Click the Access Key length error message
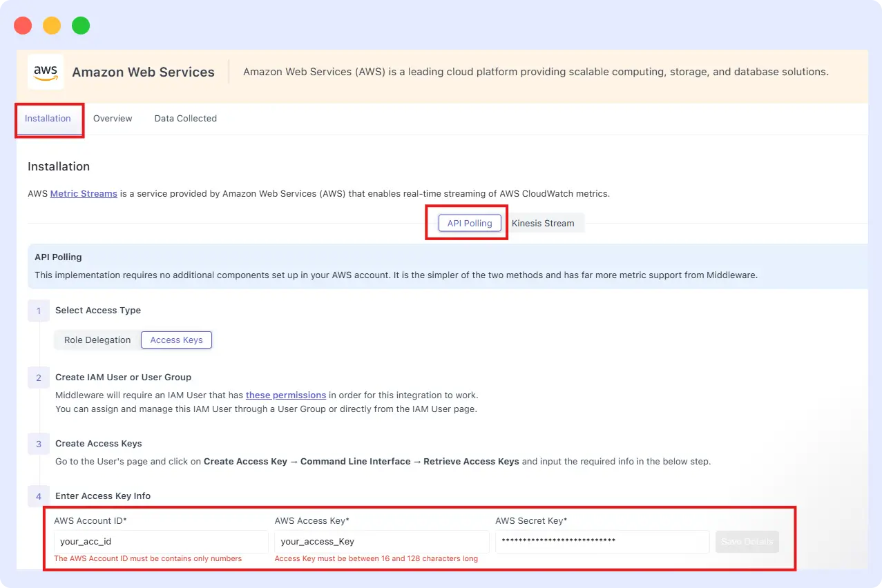The width and height of the screenshot is (882, 588). 376,558
